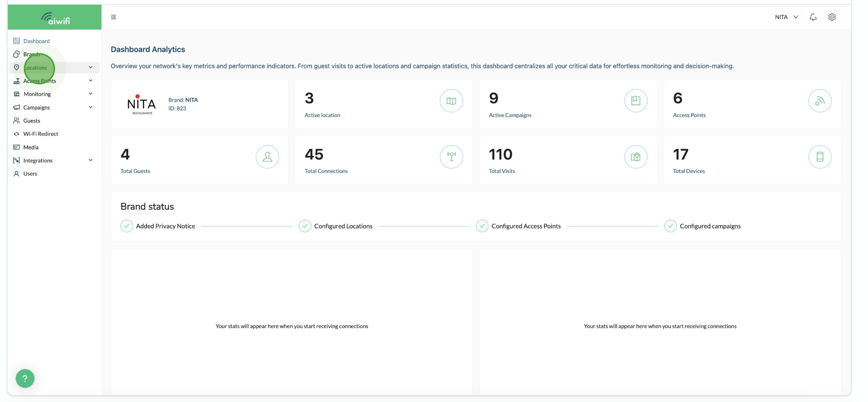
Task: Open the settings gear icon
Action: 832,17
